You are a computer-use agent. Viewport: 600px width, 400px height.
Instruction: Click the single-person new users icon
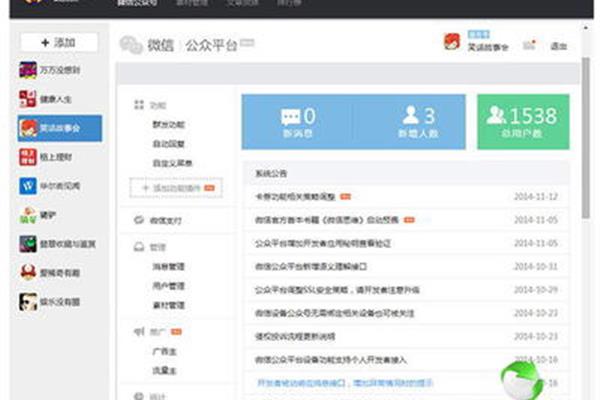click(411, 115)
